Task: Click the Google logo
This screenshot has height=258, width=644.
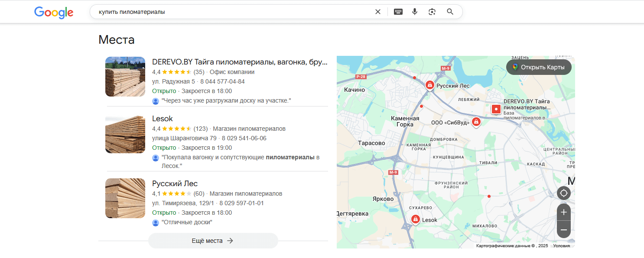Action: click(54, 12)
